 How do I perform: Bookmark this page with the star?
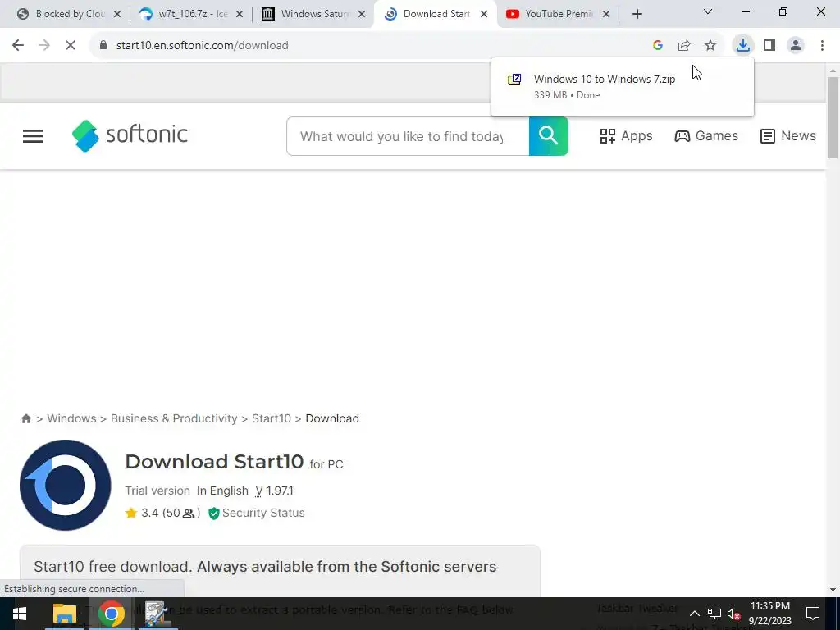tap(710, 46)
